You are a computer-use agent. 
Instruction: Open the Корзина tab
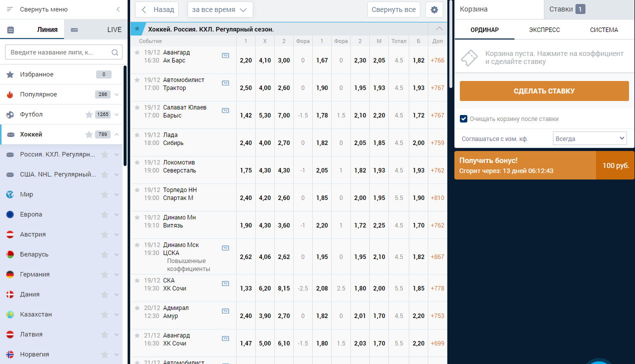point(499,9)
